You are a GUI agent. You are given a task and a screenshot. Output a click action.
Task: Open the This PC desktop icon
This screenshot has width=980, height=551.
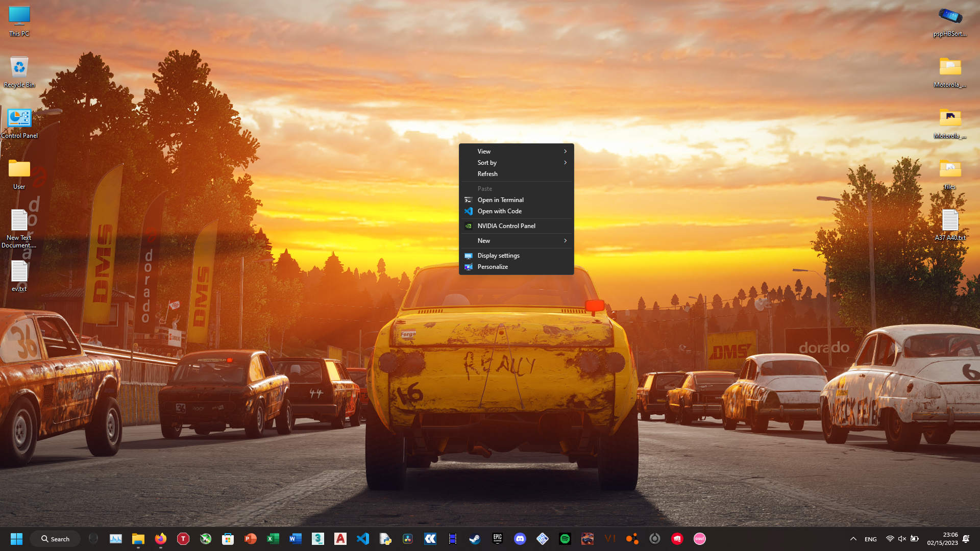pos(19,21)
